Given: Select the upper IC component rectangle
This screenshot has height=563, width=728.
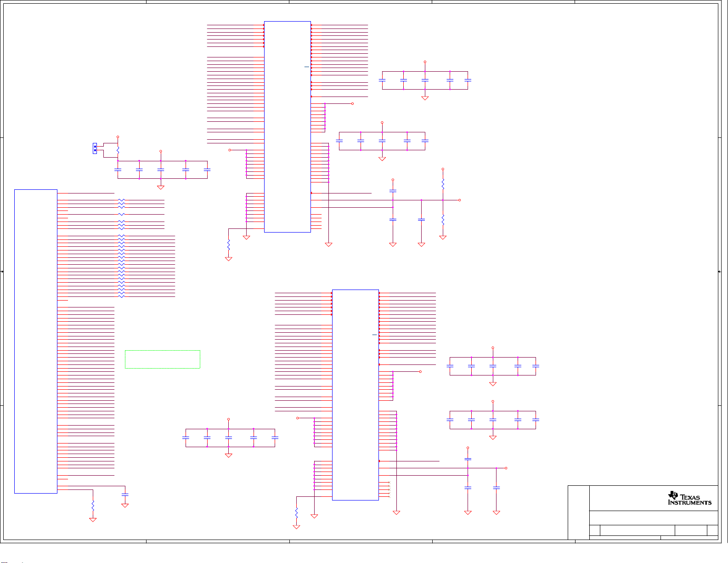Looking at the screenshot, I should pyautogui.click(x=288, y=126).
